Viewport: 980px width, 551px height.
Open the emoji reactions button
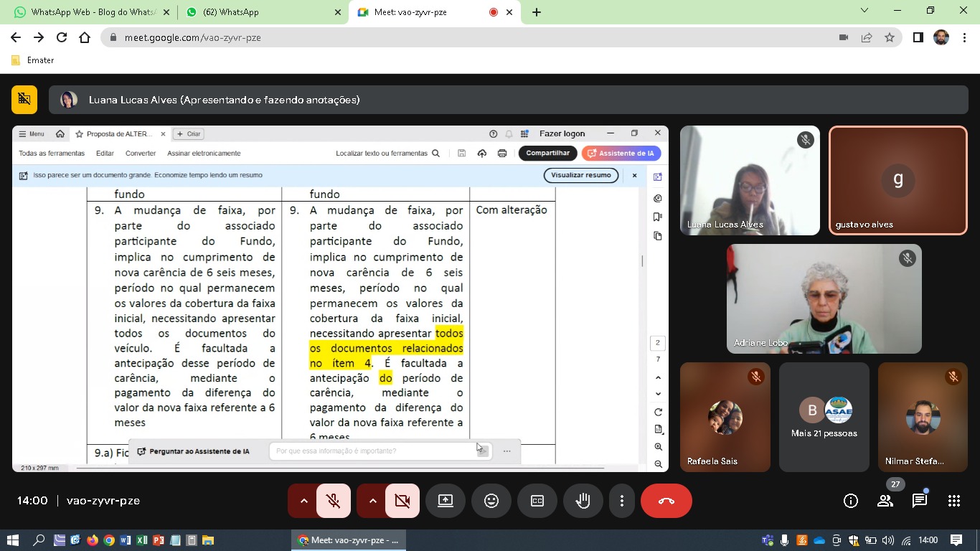[x=491, y=501]
